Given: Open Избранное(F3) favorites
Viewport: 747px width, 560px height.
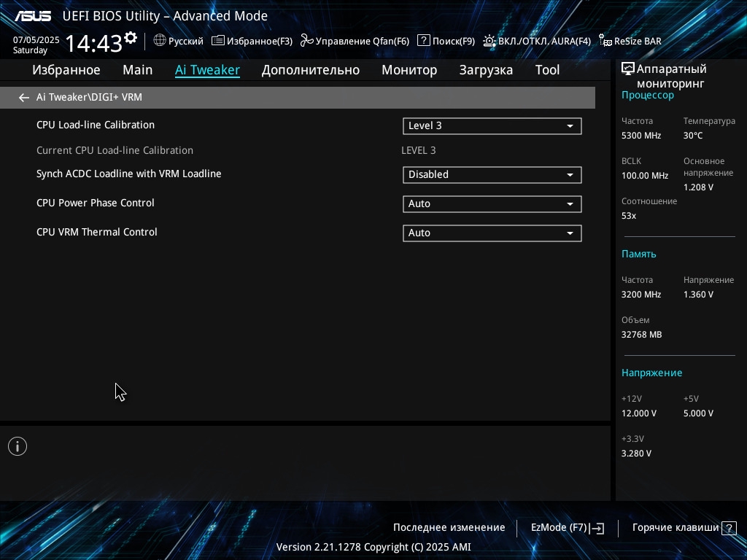Looking at the screenshot, I should 252,41.
